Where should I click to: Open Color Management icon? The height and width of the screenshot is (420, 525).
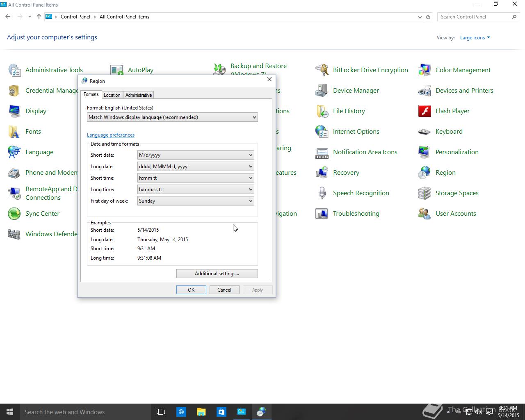pyautogui.click(x=425, y=70)
